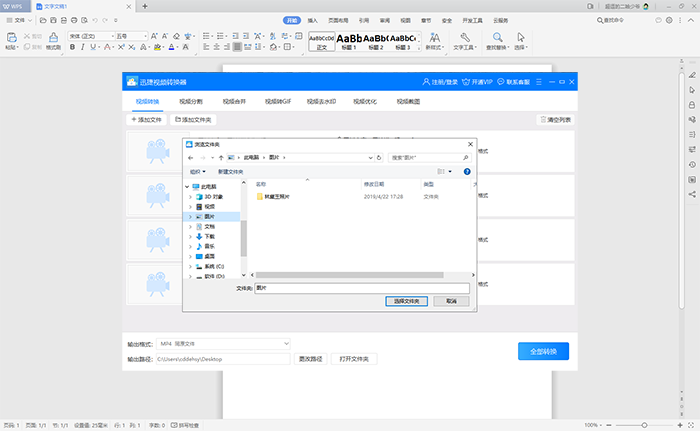Click the save icon in WPS quick toolbar
This screenshot has height=431, width=700.
tap(53, 20)
